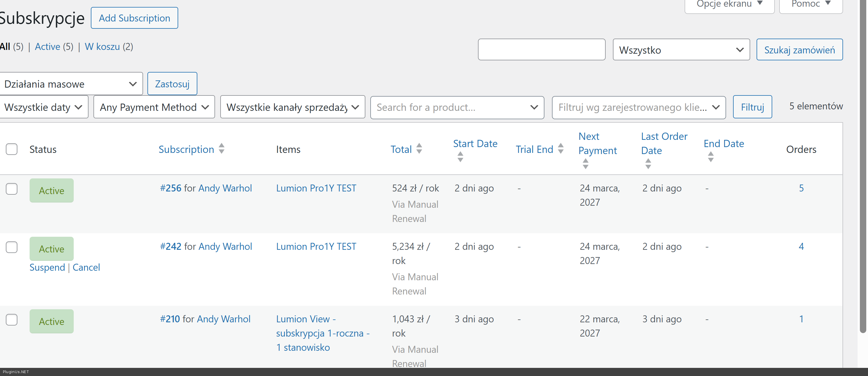Toggle select-all checkbox in table header
The image size is (868, 376).
(x=12, y=149)
